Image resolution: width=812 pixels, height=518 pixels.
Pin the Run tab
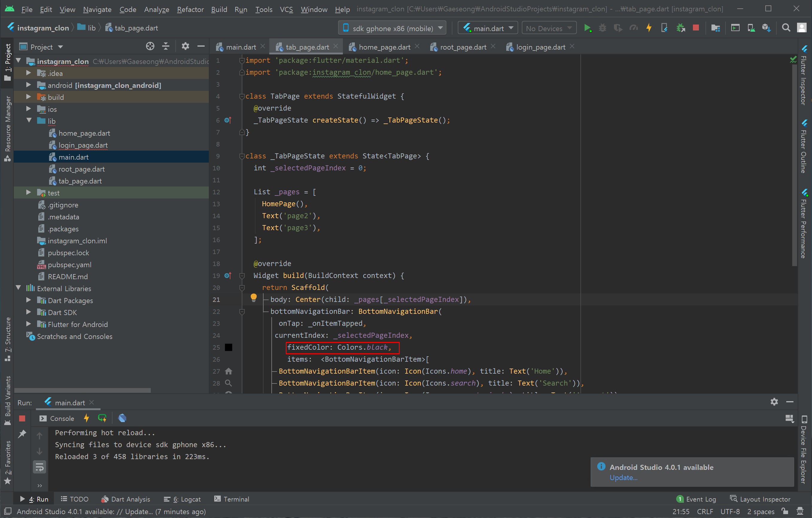(22, 433)
